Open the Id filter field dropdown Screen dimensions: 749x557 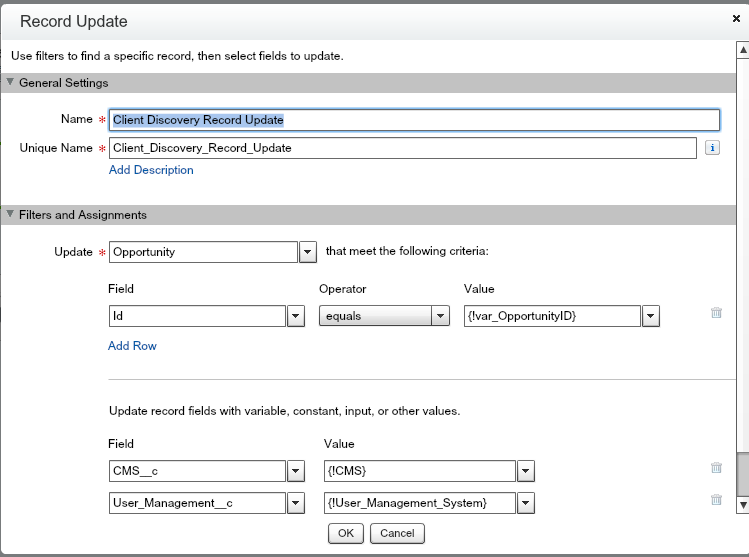pyautogui.click(x=296, y=316)
